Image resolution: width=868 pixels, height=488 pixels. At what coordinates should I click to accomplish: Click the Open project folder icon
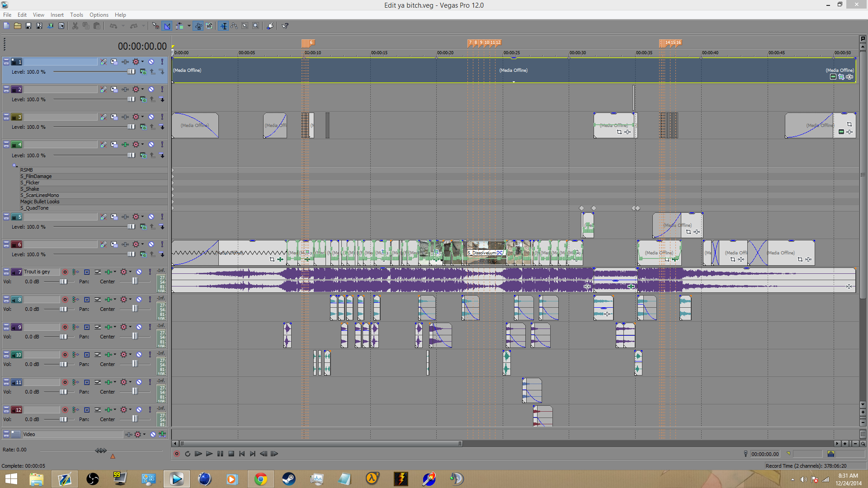point(17,26)
